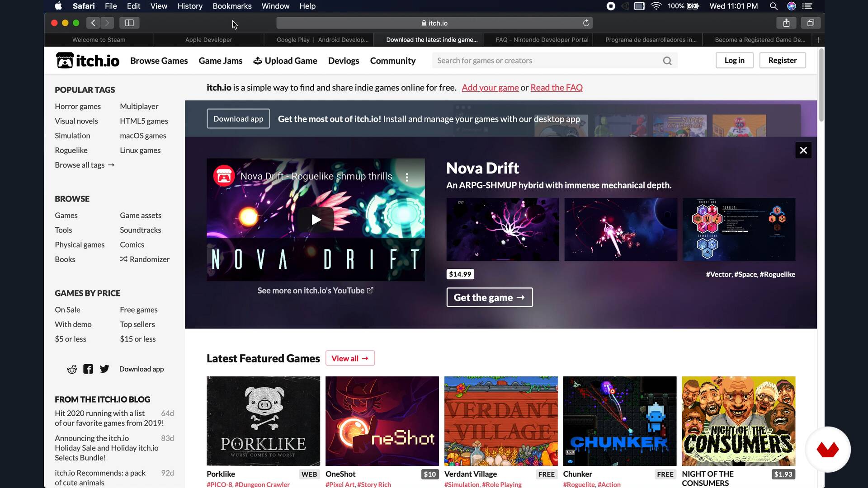Click Browse Games in navigation
The image size is (868, 488).
point(159,61)
